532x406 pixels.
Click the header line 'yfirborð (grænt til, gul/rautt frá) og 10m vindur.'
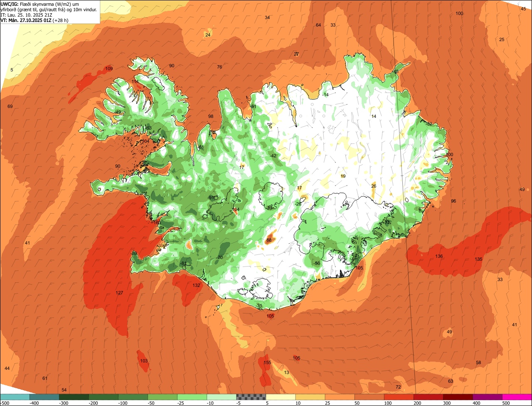tap(49, 9)
